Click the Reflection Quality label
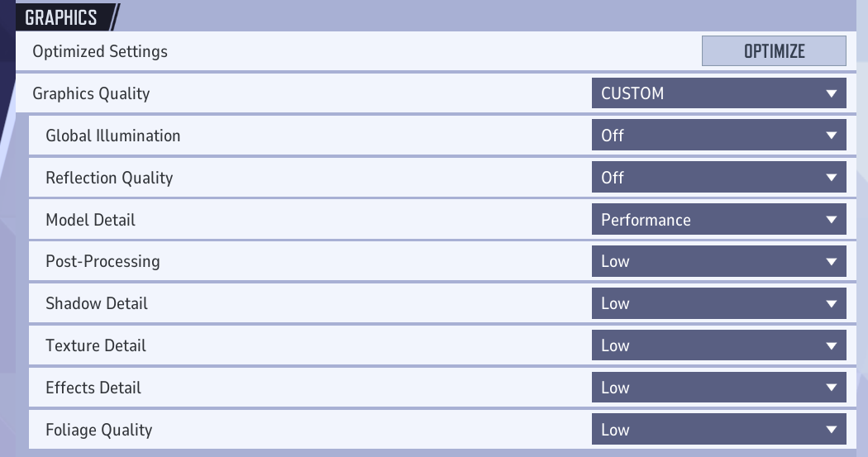This screenshot has height=457, width=868. [109, 178]
